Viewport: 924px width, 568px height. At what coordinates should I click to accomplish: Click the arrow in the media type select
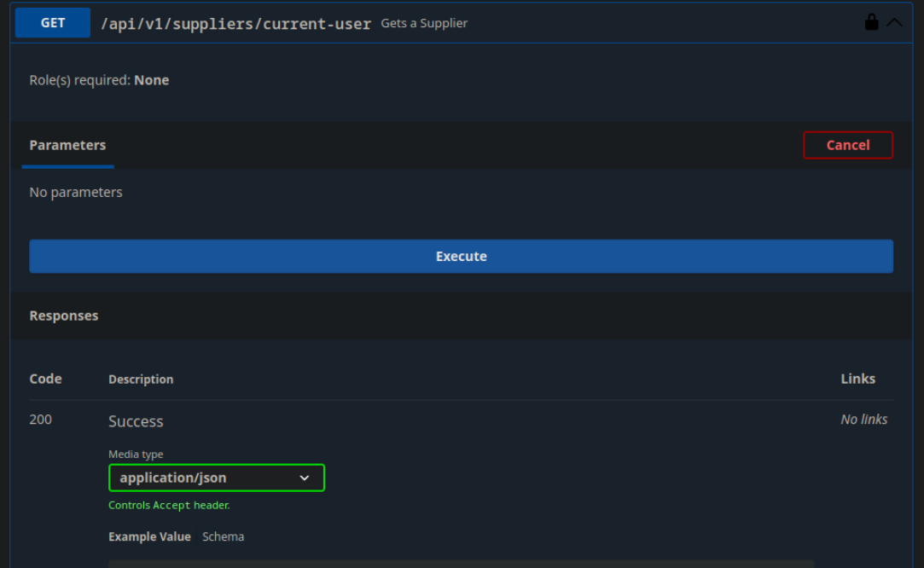(305, 478)
